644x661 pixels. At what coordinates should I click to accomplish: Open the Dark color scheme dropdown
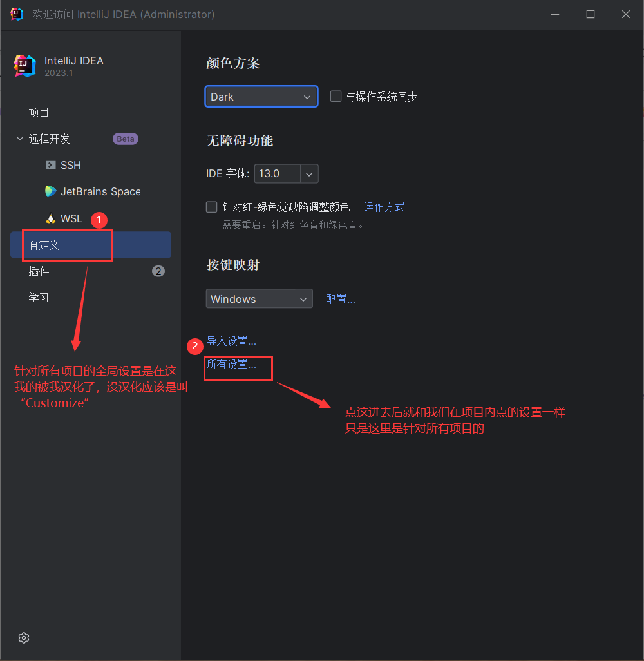261,97
